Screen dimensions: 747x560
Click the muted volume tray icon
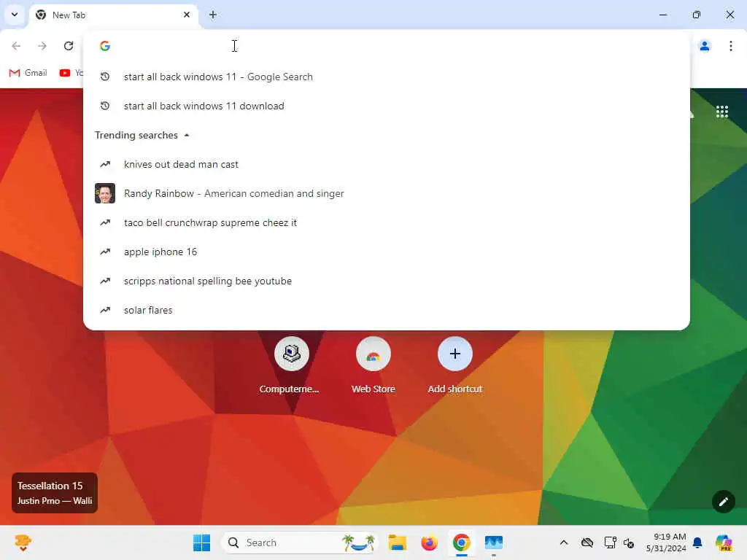coord(629,542)
